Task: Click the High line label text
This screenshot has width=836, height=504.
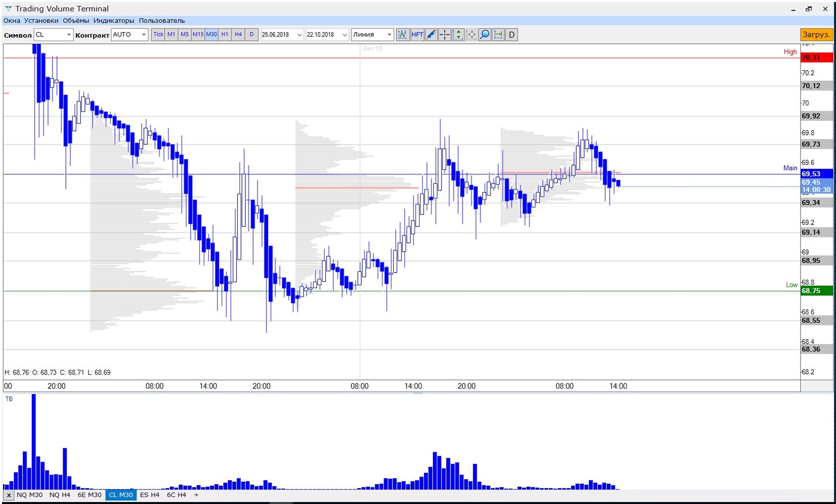Action: [x=790, y=52]
